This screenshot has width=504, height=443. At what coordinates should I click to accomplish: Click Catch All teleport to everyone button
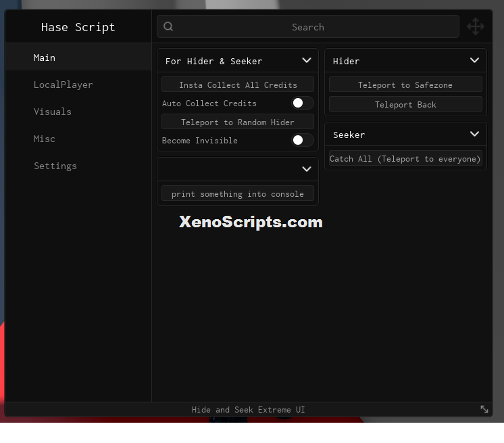[405, 158]
